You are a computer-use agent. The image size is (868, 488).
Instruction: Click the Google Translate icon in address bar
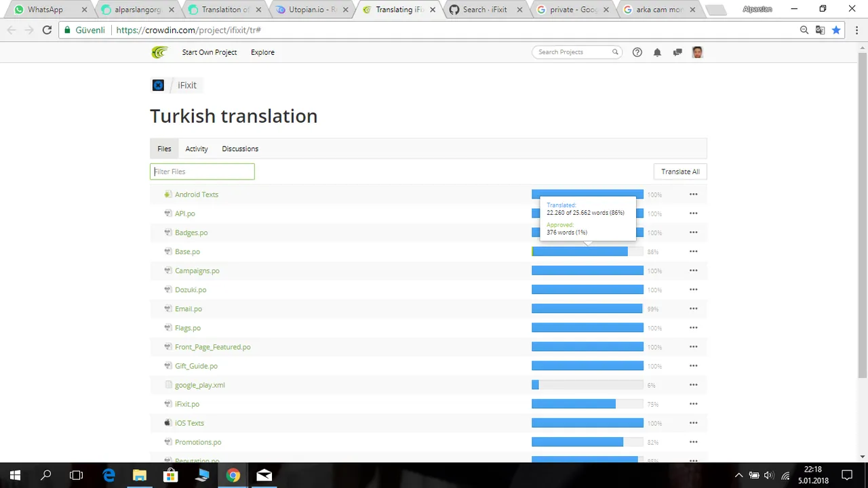tap(820, 30)
